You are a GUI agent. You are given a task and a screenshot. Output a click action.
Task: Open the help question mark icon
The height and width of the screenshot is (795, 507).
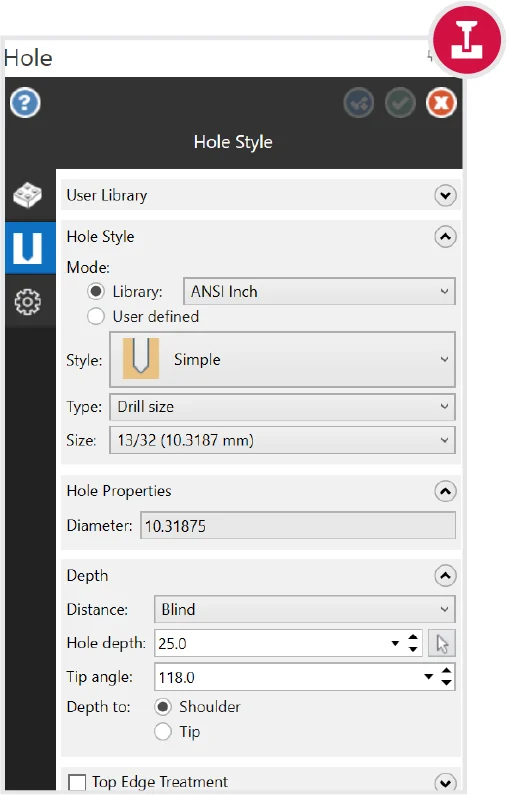(25, 103)
